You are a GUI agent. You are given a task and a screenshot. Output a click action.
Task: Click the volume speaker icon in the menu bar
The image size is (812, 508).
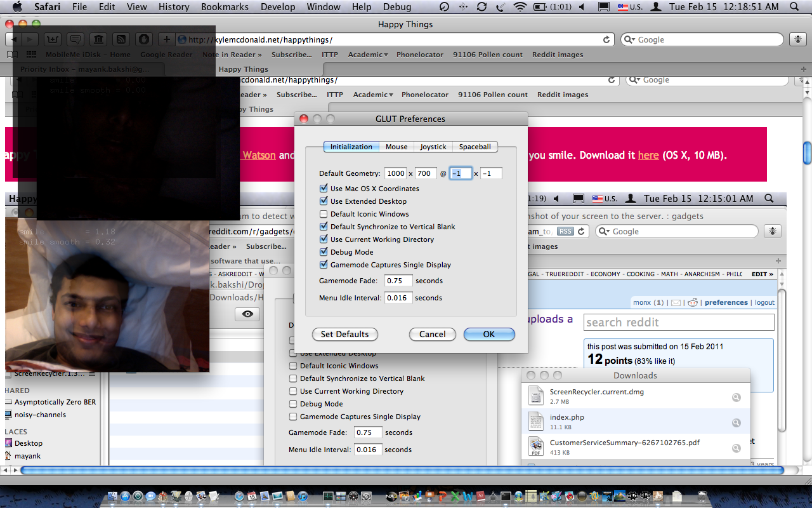pos(582,7)
